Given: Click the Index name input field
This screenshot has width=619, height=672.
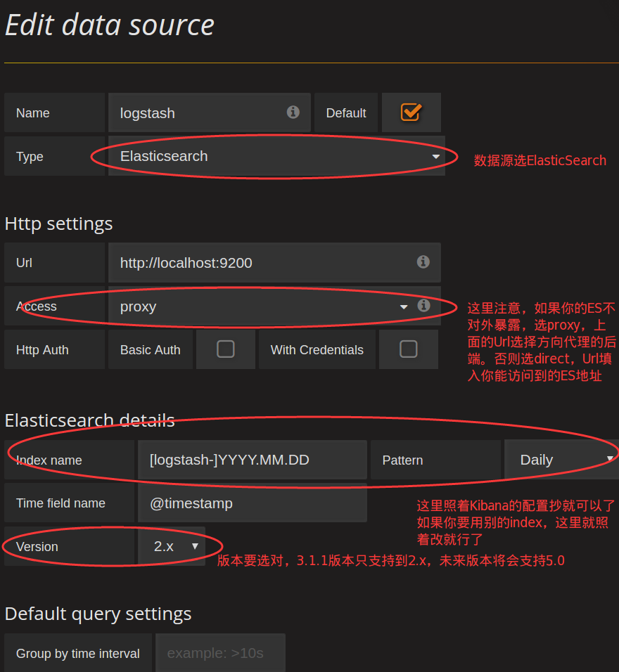Looking at the screenshot, I should (252, 460).
